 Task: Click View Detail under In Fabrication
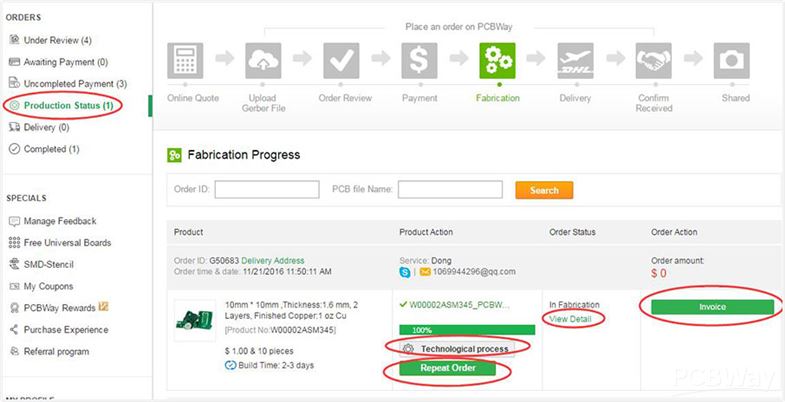(x=570, y=319)
